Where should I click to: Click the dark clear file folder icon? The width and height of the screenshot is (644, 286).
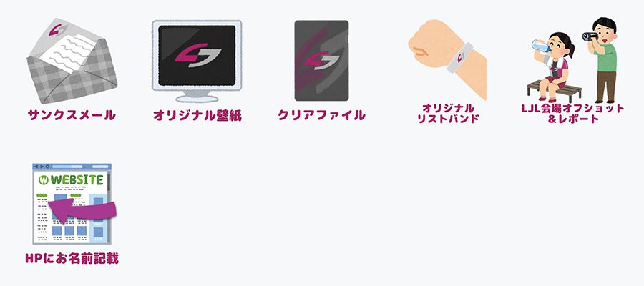(x=321, y=60)
